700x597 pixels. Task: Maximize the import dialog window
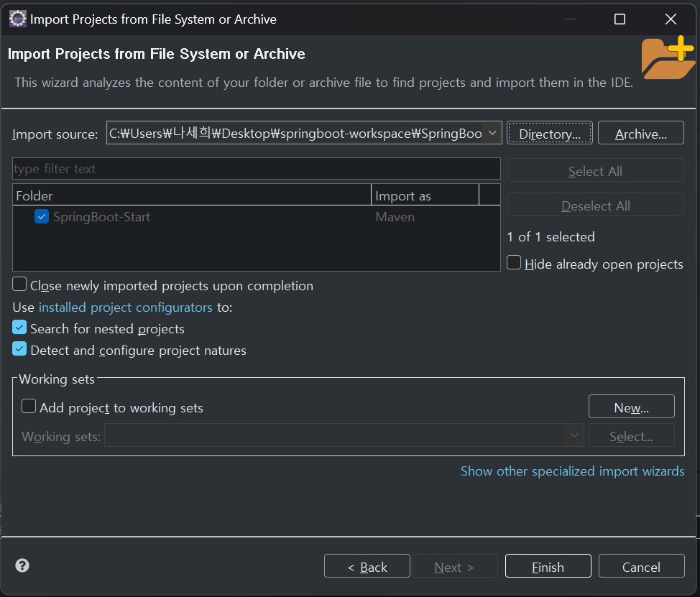[620, 19]
